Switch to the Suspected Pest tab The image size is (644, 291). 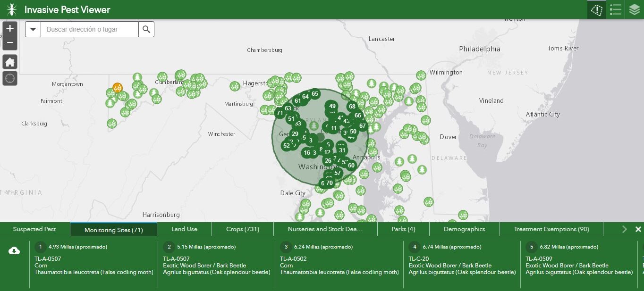(34, 229)
